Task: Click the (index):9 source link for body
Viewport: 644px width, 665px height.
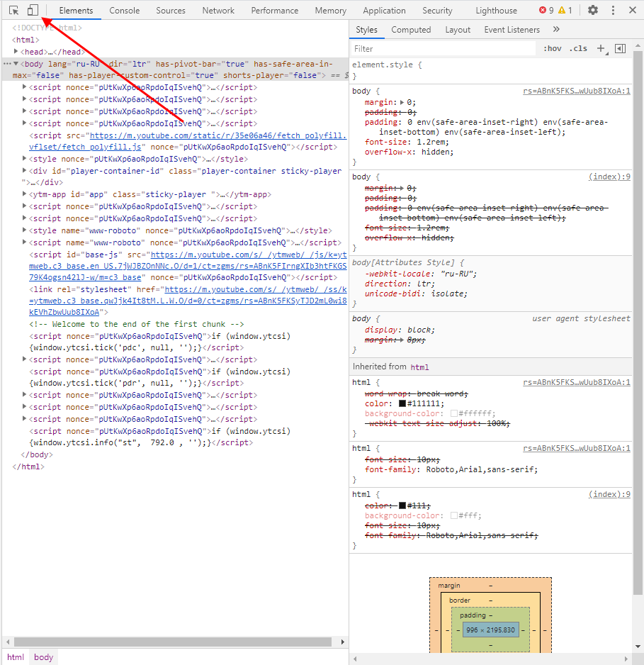Action: 609,177
